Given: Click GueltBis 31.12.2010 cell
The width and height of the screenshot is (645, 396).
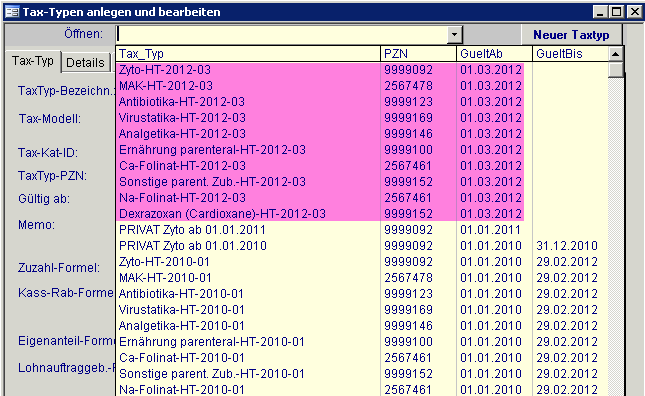Looking at the screenshot, I should point(567,246).
